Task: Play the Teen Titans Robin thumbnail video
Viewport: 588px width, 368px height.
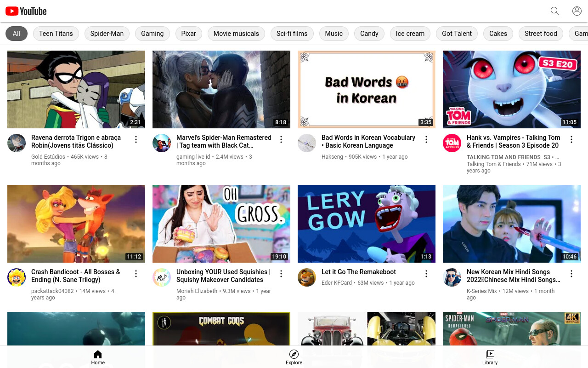Action: pos(76,89)
